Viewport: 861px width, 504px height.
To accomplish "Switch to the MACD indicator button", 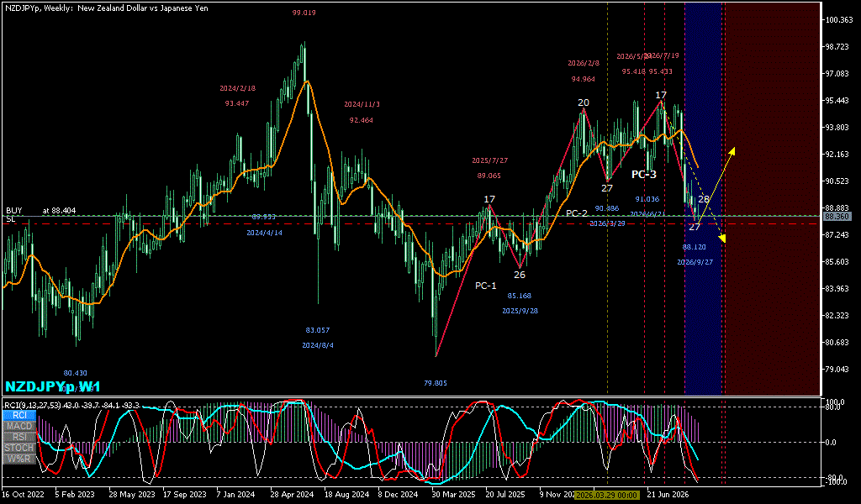I will (20, 426).
